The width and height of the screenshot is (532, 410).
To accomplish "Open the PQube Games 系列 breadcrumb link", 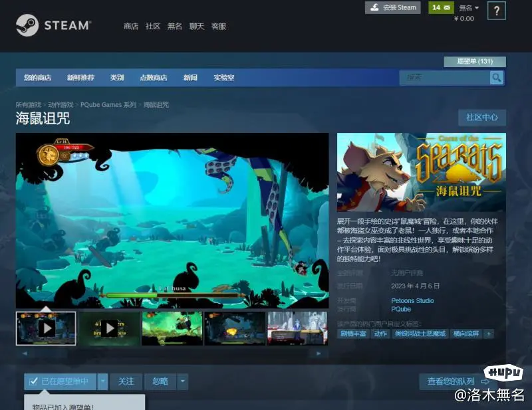I will [108, 104].
